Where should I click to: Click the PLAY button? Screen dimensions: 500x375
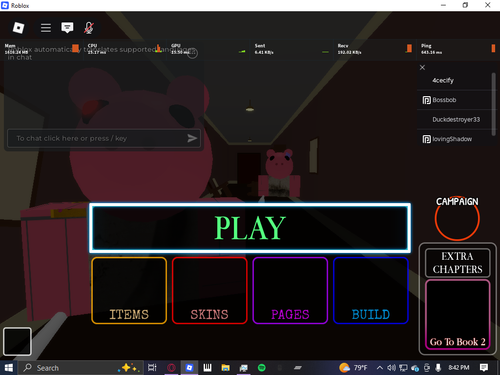pyautogui.click(x=250, y=228)
